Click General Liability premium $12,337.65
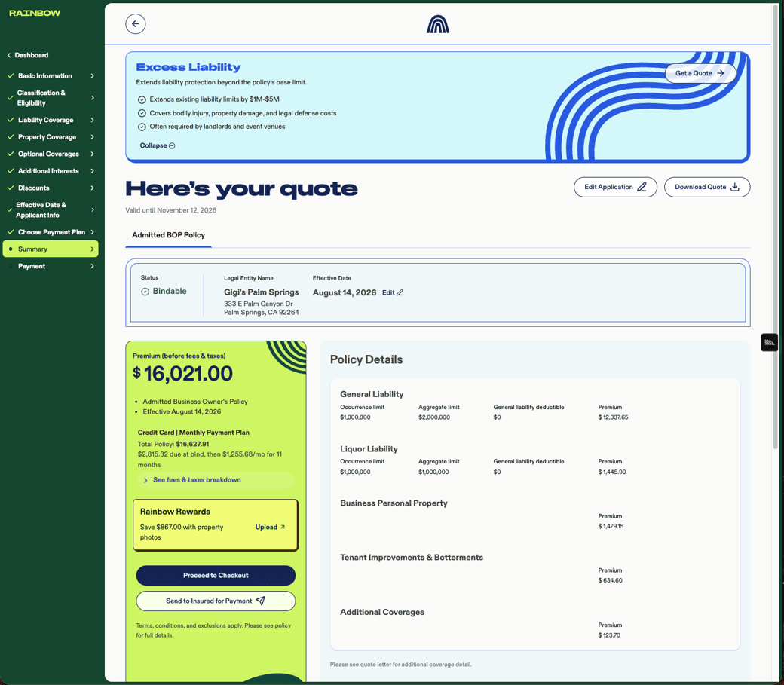The height and width of the screenshot is (685, 784). [x=613, y=417]
